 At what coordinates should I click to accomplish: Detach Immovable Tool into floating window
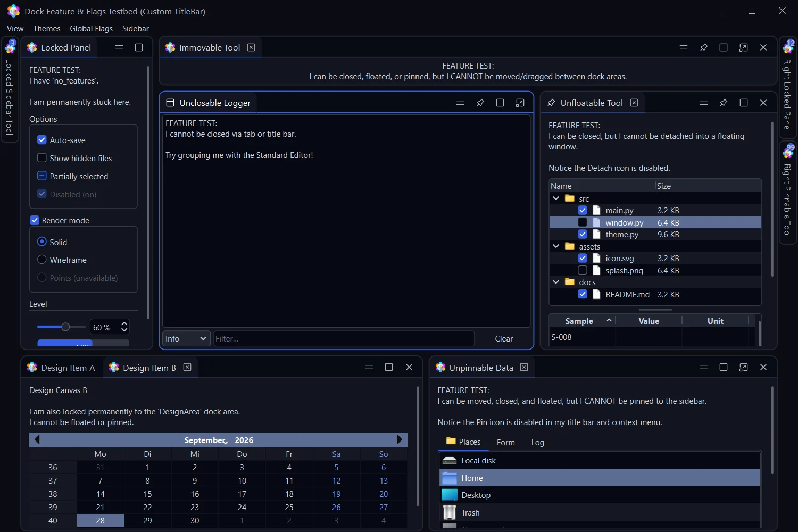[743, 47]
